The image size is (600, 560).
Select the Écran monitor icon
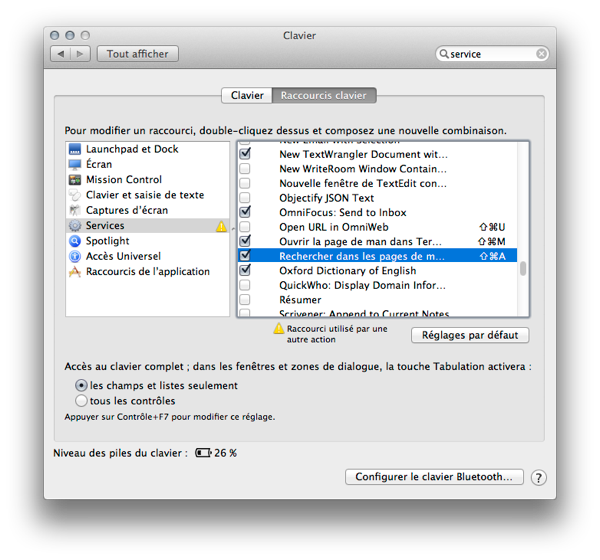[x=75, y=164]
